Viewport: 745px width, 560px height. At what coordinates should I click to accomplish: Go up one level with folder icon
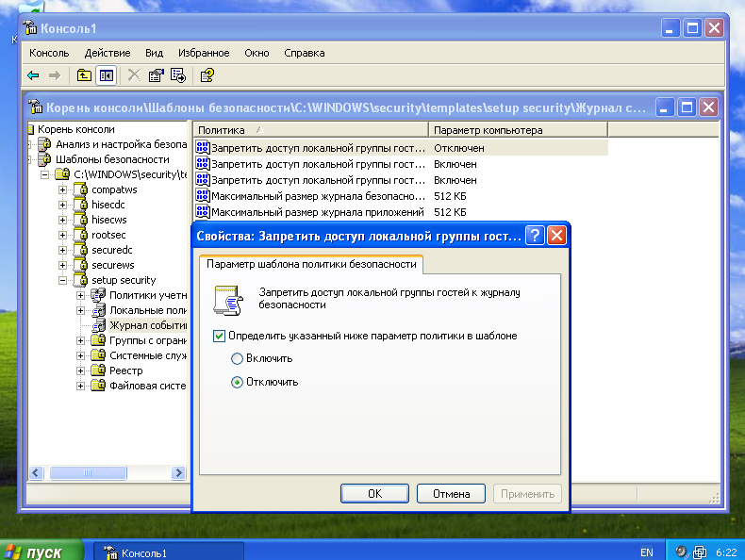coord(84,75)
